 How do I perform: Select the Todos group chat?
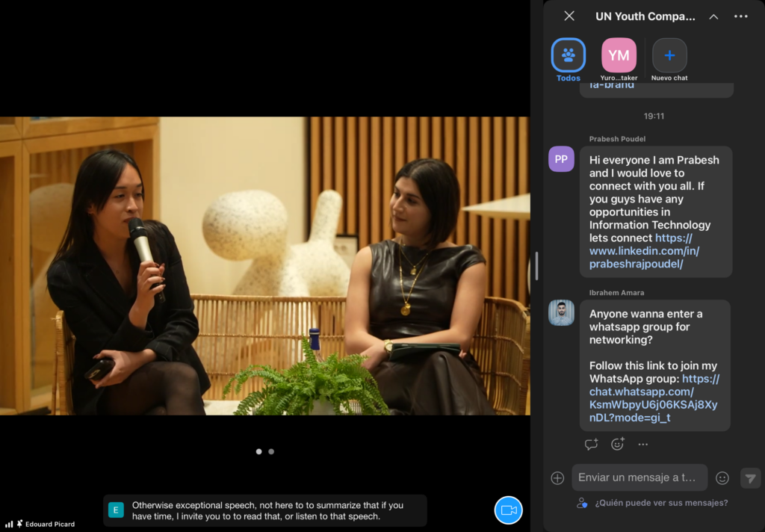569,55
